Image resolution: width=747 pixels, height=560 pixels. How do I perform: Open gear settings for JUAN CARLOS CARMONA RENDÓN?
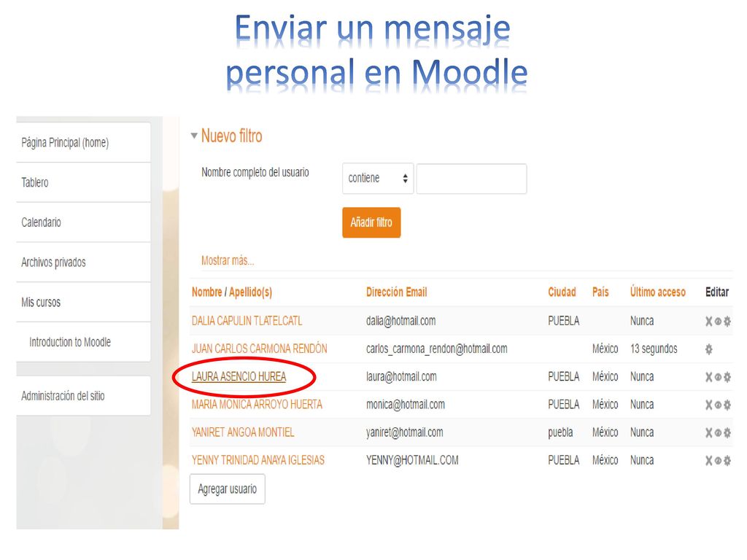click(x=709, y=349)
